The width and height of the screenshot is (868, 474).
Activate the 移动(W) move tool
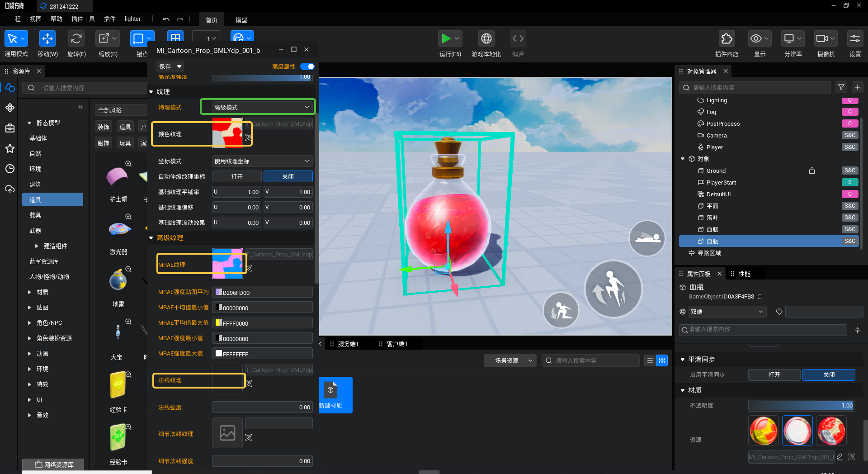click(x=47, y=39)
